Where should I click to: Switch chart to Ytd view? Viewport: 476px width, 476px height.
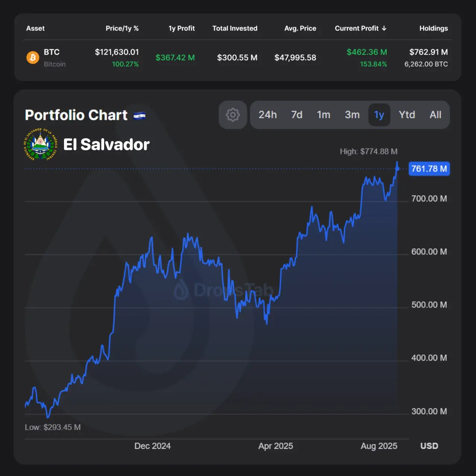click(x=406, y=115)
